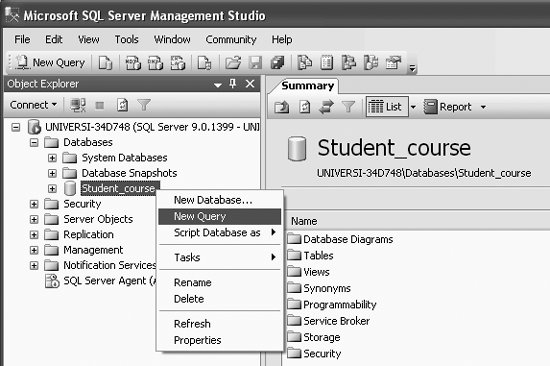
Task: Click the Stop icon in Object Explorer
Action: tap(100, 105)
